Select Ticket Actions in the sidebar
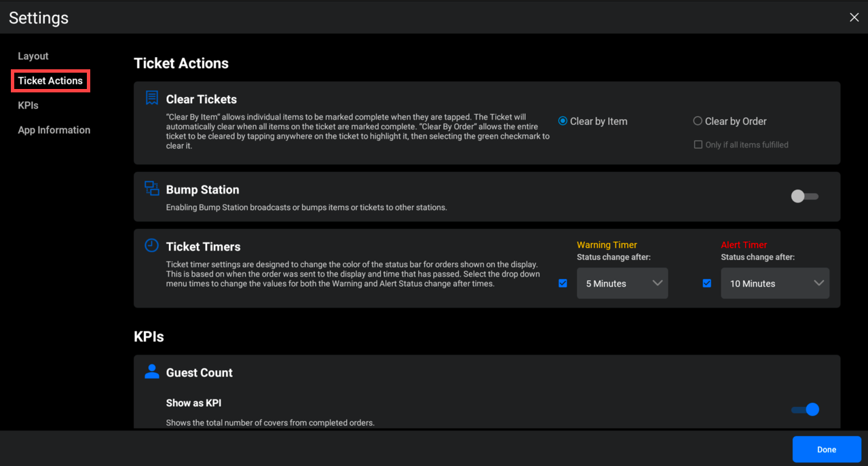Screen dimensions: 868x466 50,81
